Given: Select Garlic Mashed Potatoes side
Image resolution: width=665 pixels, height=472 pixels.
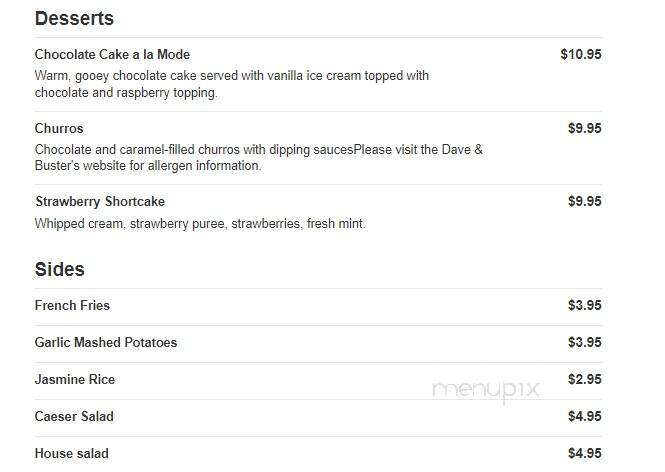Looking at the screenshot, I should coord(106,342).
